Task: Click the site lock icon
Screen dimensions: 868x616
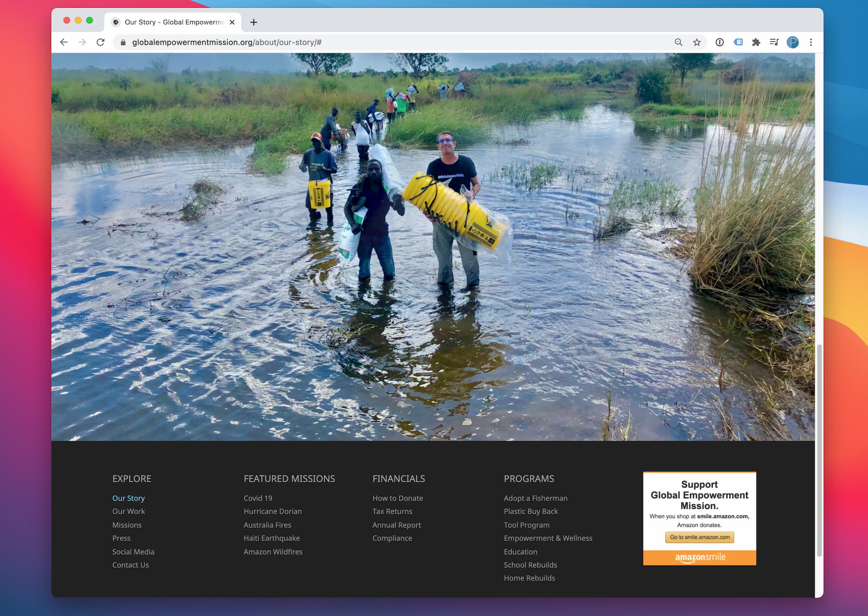Action: 123,42
